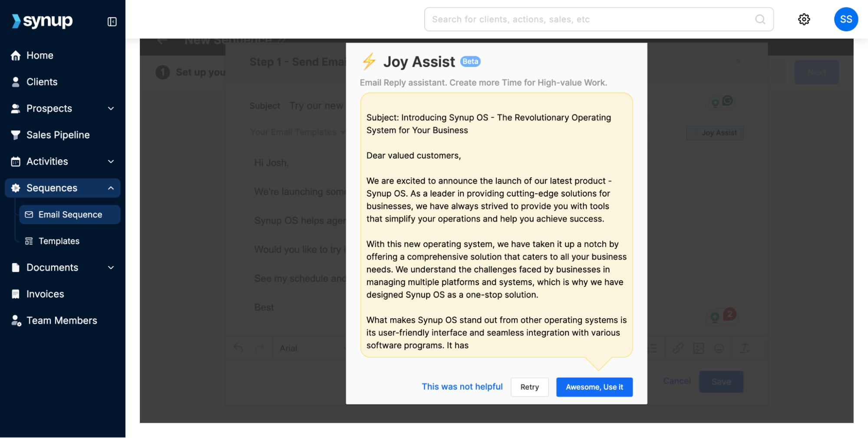The width and height of the screenshot is (868, 438).
Task: Focus the clients search field
Action: coord(599,19)
